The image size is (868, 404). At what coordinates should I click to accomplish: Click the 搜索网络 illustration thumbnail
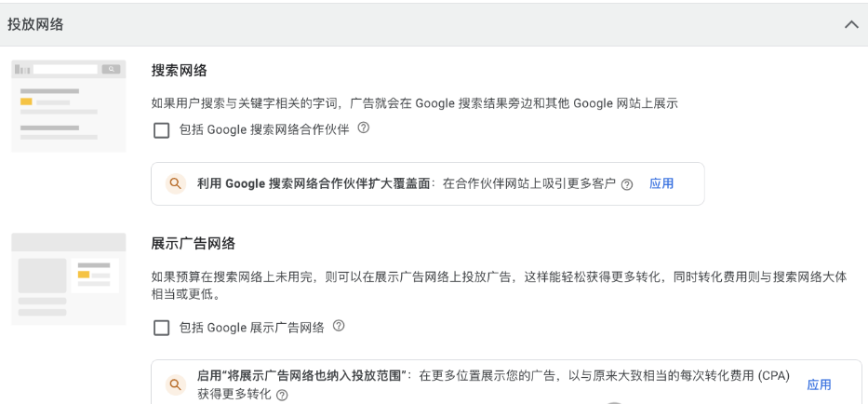coord(69,105)
